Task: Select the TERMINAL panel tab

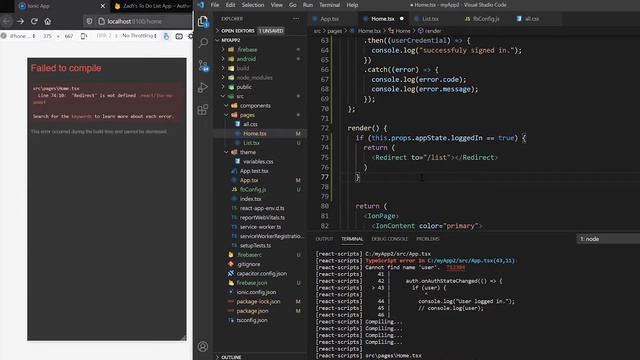Action: [352, 239]
